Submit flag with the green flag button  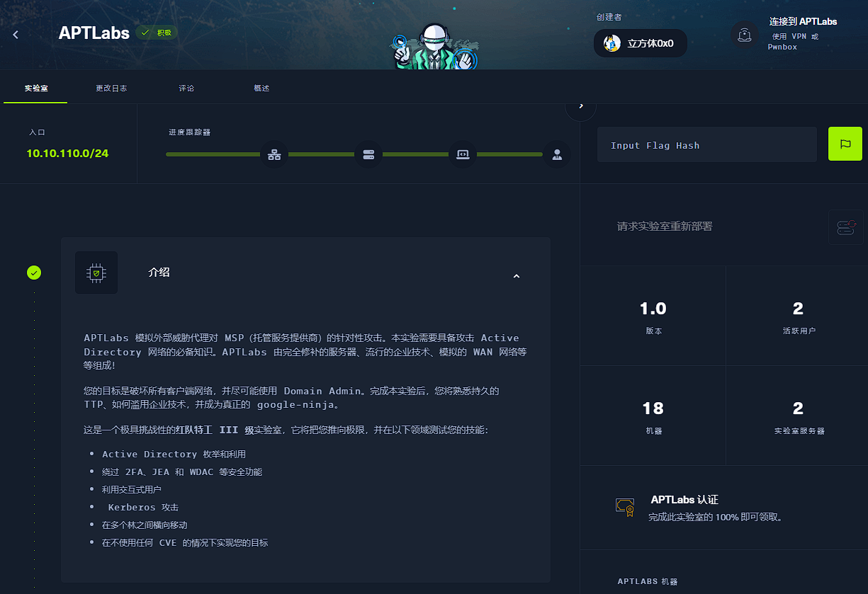pos(845,144)
